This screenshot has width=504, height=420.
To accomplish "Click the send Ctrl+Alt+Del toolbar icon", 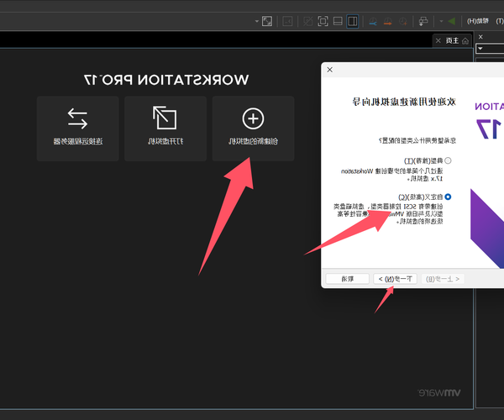I will (423, 21).
